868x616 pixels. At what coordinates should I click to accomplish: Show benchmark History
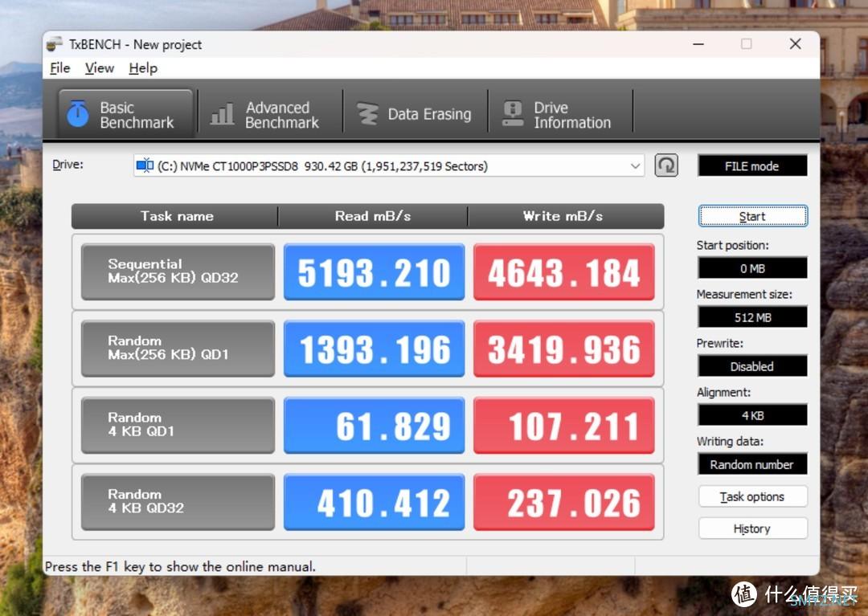tap(752, 528)
